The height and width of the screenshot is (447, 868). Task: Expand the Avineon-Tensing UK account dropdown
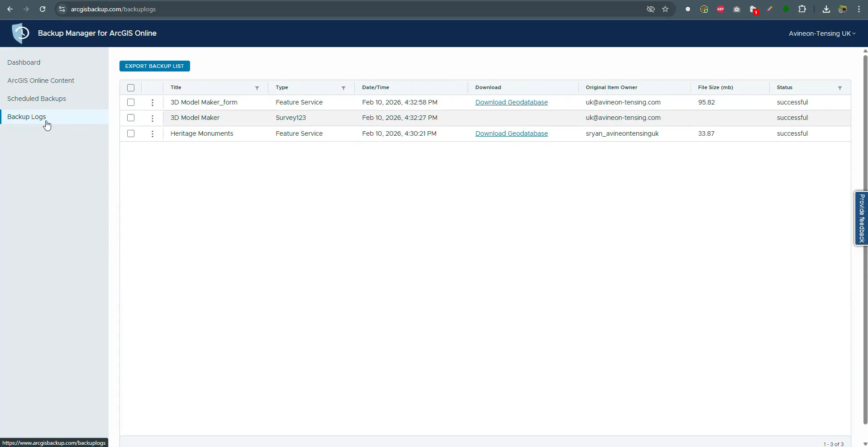point(822,33)
